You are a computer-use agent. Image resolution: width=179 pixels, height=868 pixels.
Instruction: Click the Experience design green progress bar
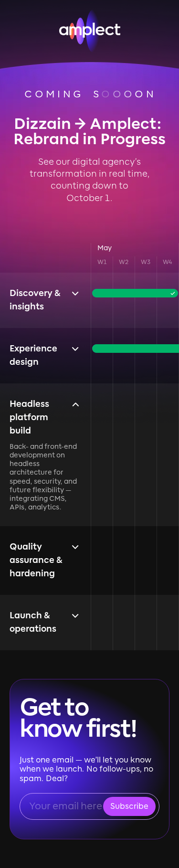[136, 349]
